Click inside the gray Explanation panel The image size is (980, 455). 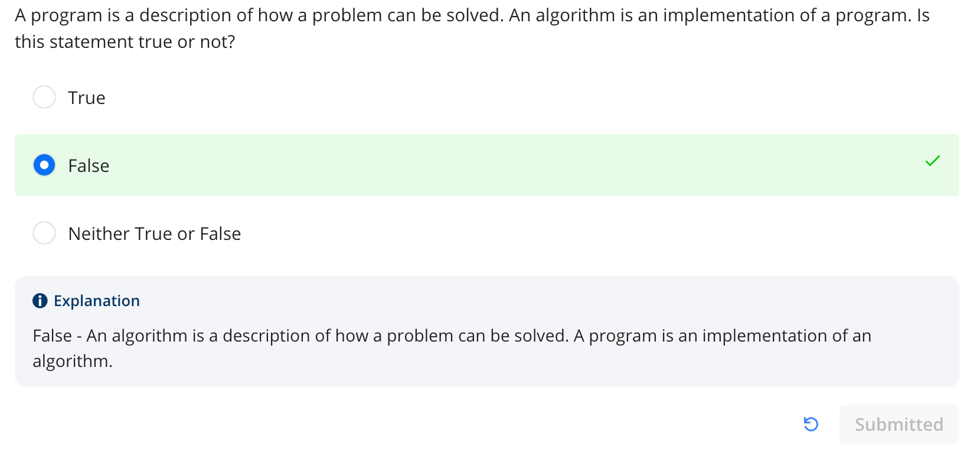[486, 331]
